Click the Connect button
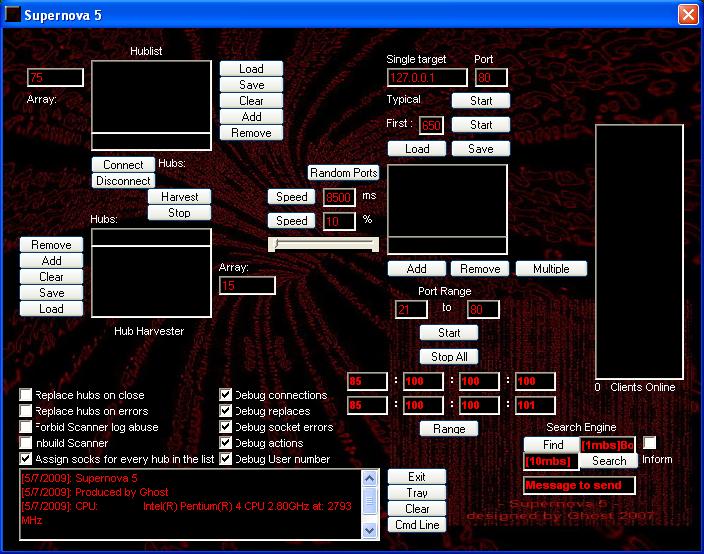Viewport: 704px width, 554px height. pos(123,165)
